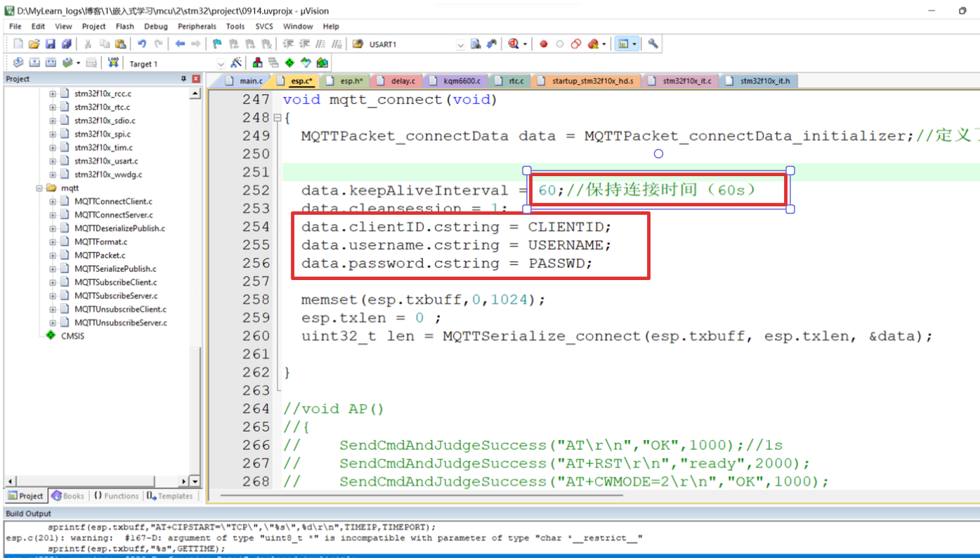The image size is (980, 558).
Task: Click the indent selection icon
Action: [288, 44]
